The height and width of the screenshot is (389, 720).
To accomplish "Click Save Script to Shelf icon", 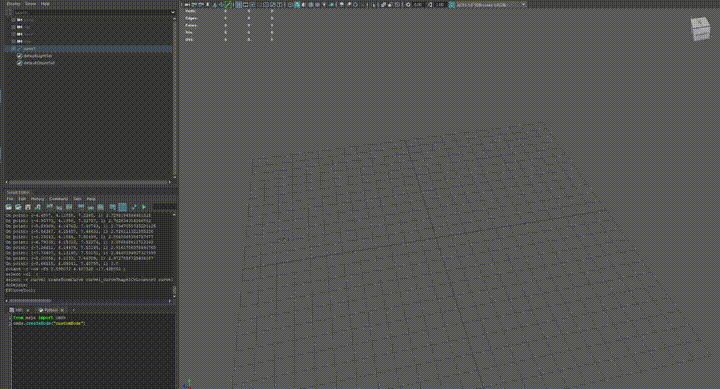I will [x=38, y=207].
